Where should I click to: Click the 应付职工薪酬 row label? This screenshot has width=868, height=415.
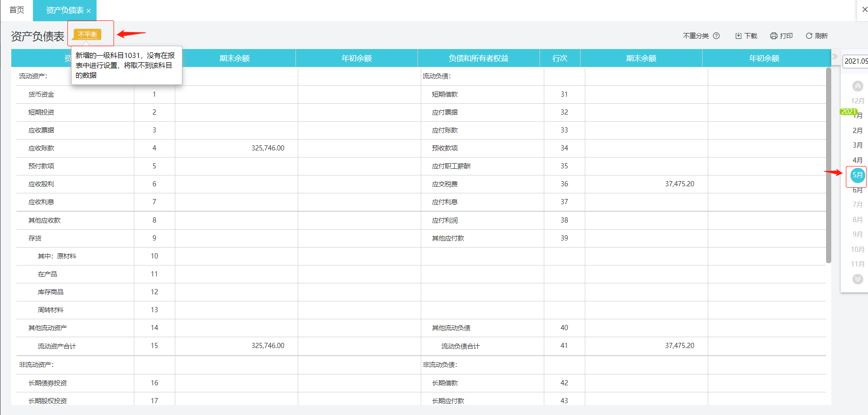(451, 166)
